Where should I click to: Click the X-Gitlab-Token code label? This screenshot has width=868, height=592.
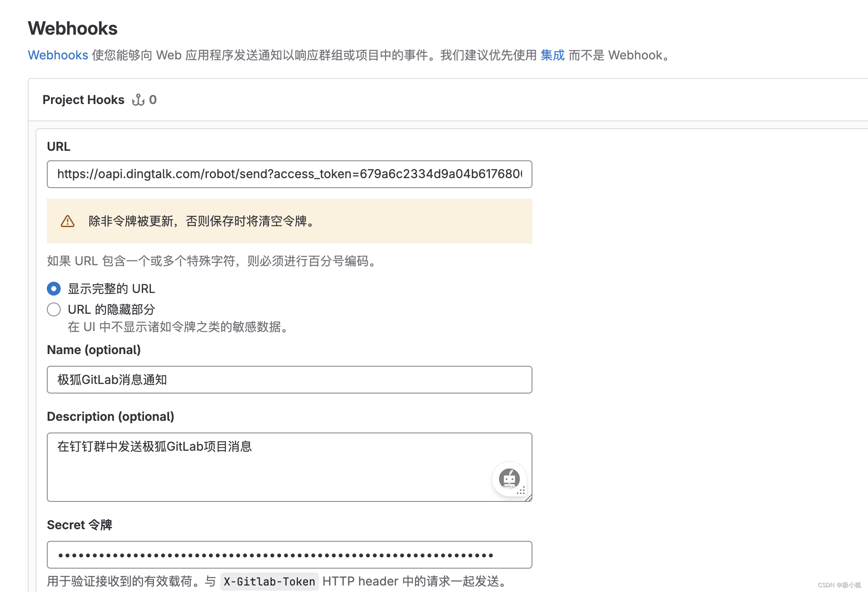click(269, 582)
